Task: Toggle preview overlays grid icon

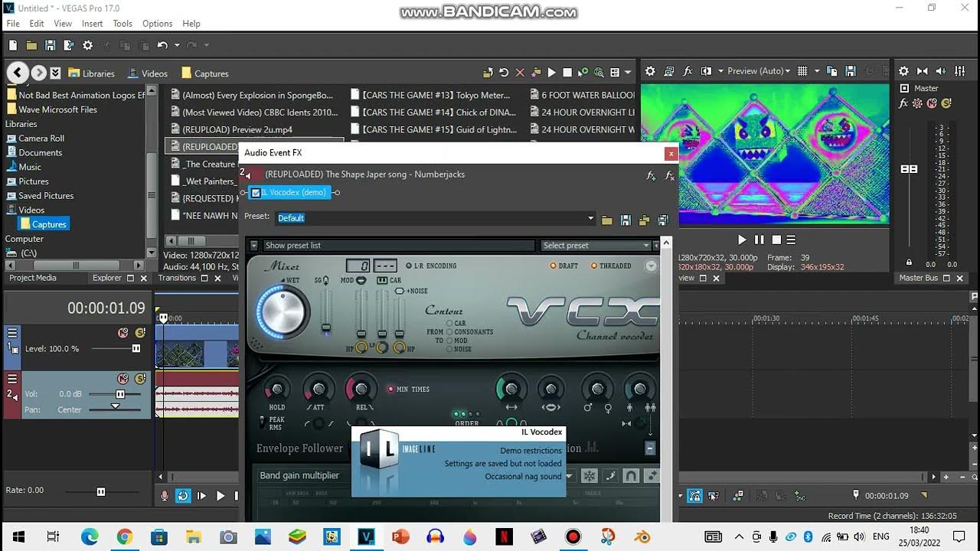Action: (802, 71)
